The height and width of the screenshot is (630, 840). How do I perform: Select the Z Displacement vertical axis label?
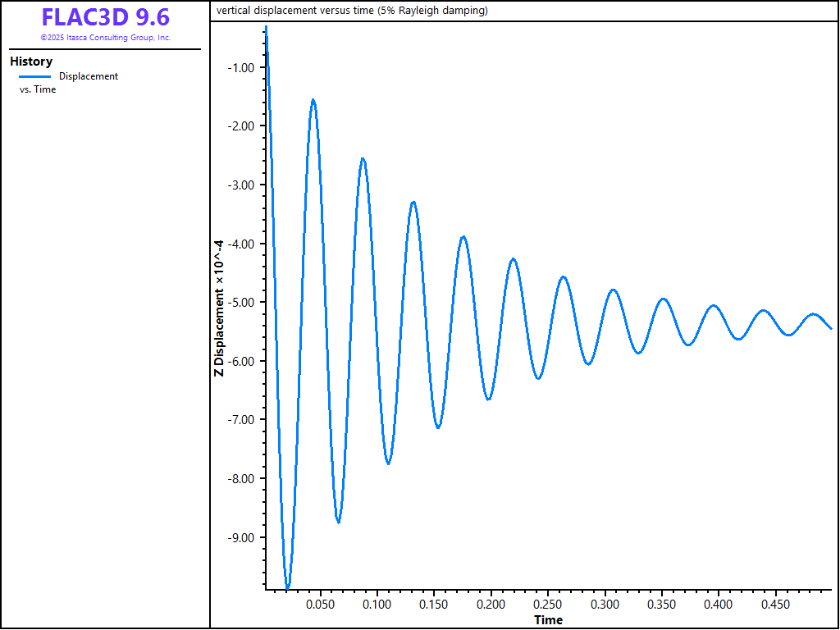point(219,308)
